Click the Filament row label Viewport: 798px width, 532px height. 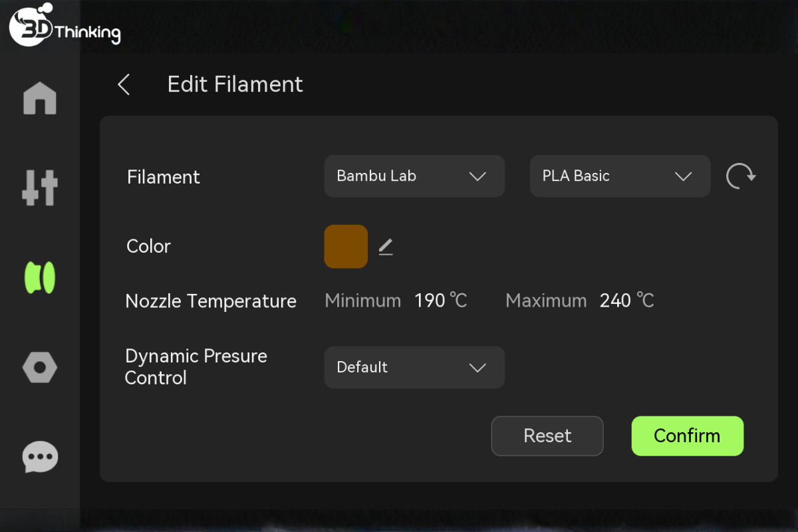click(164, 177)
